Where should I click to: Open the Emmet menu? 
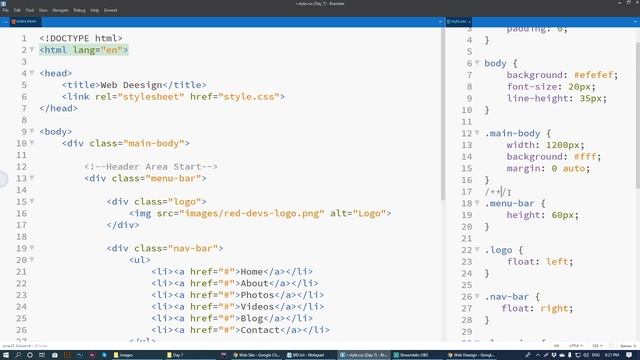tap(111, 10)
